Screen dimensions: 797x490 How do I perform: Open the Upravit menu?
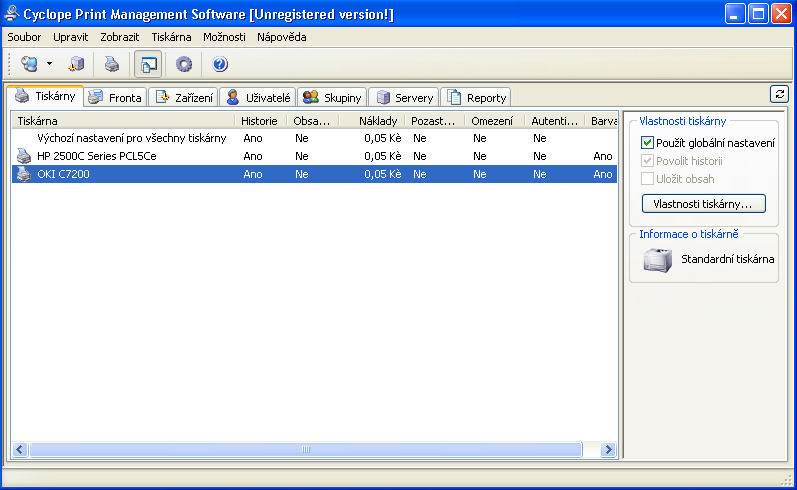[x=71, y=37]
